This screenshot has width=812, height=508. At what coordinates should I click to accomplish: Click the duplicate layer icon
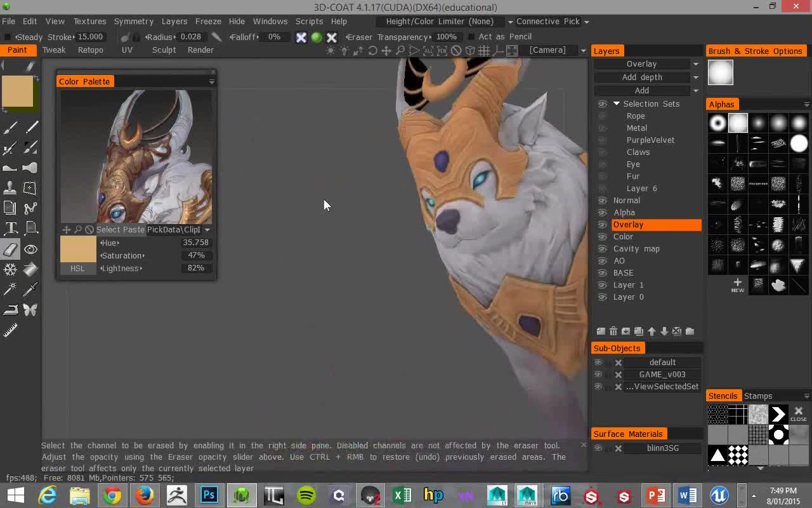coord(639,331)
